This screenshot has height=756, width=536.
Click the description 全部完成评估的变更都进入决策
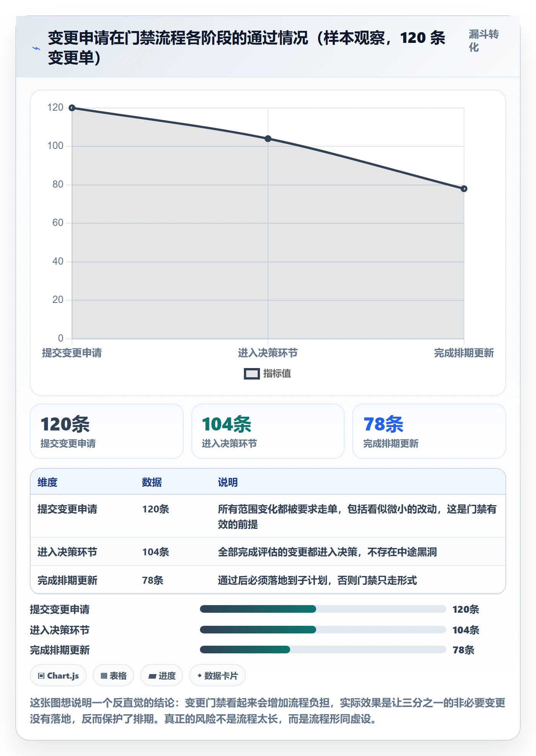pos(327,552)
